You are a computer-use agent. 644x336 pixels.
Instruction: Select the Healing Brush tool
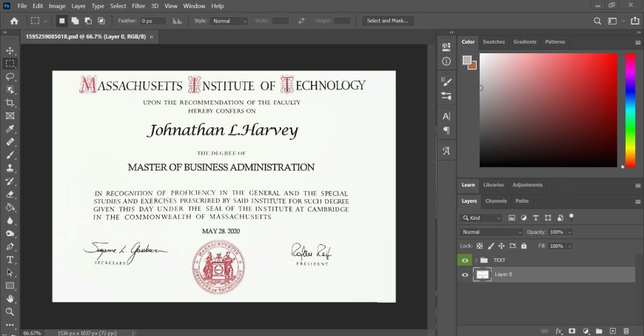pos(10,142)
